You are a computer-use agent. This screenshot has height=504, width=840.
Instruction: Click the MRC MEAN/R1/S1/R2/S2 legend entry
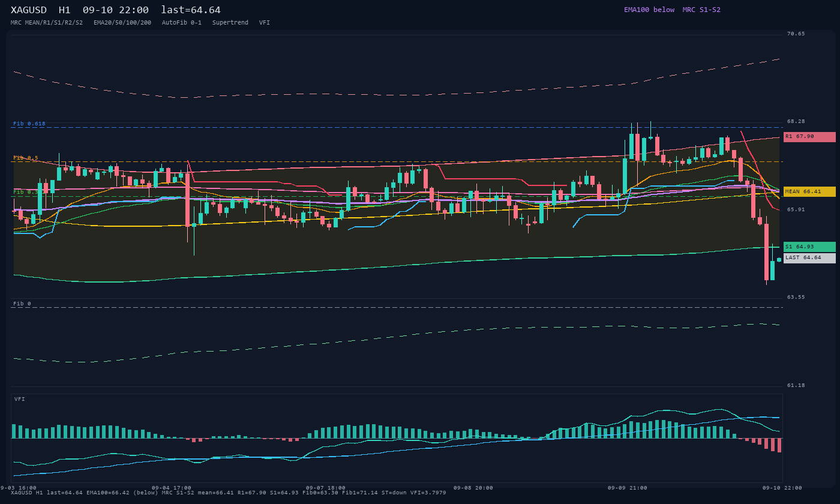[47, 23]
